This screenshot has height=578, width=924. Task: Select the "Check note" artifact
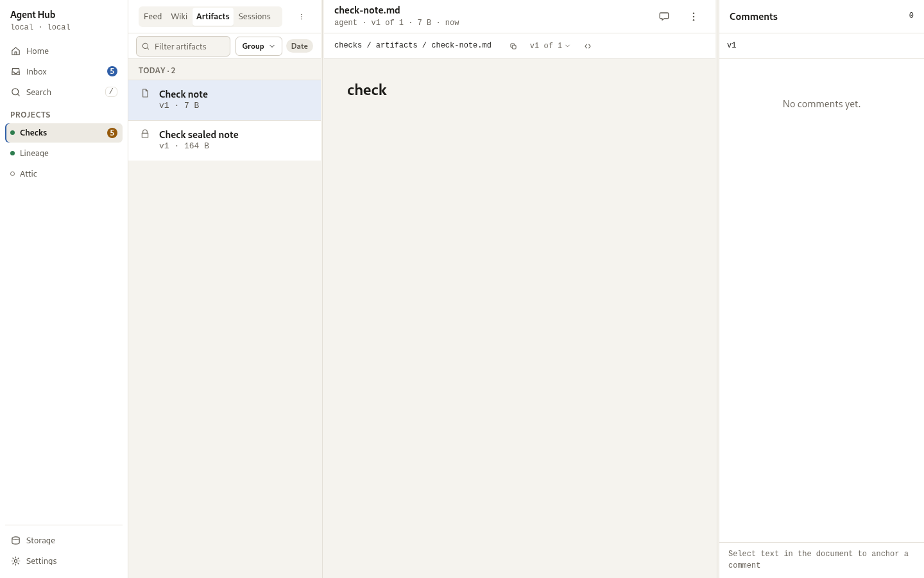[225, 100]
